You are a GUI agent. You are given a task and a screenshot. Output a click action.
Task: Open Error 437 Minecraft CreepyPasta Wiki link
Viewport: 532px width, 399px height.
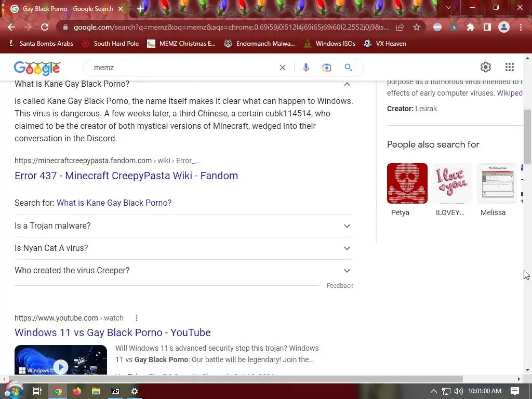tap(126, 176)
